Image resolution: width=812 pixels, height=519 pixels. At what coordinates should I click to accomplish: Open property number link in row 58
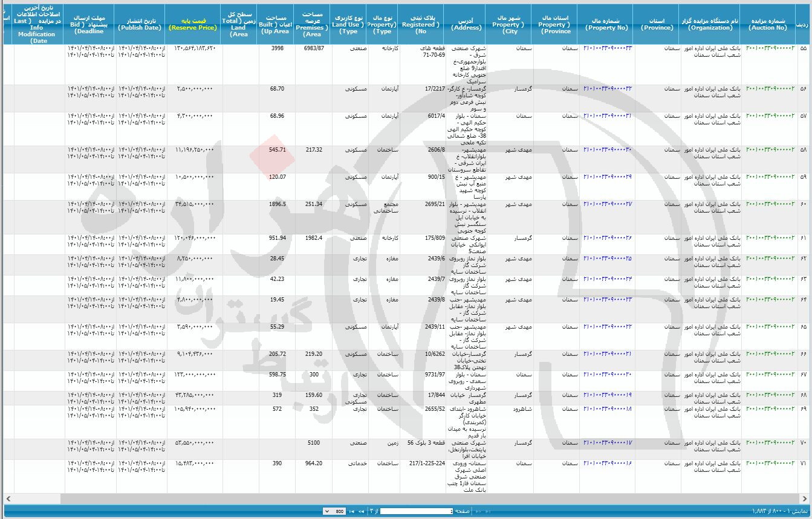point(607,149)
